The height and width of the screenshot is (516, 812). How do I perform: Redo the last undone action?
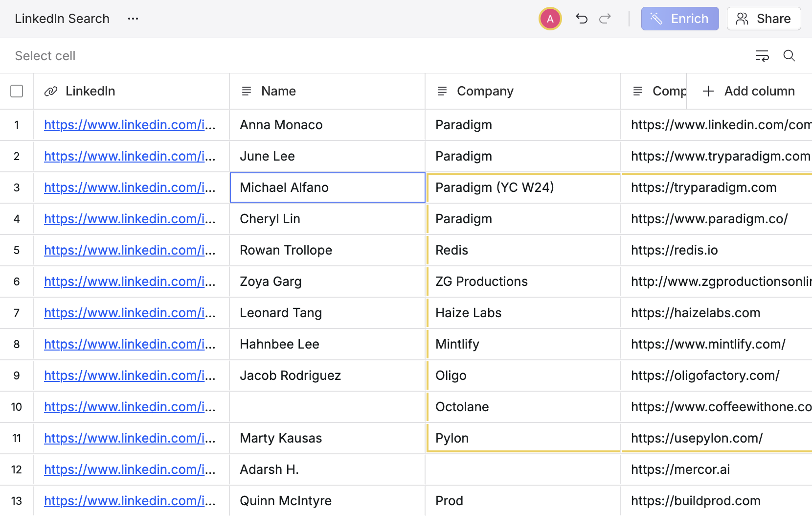coord(605,19)
